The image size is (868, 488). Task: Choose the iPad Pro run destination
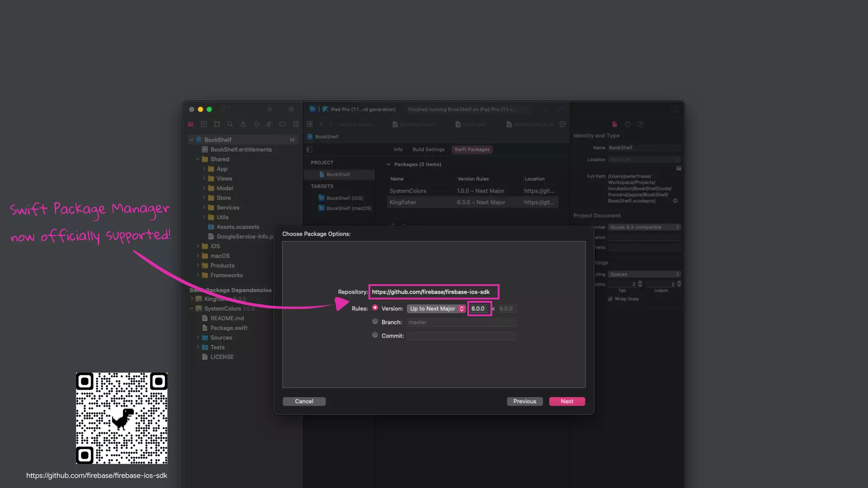point(359,109)
